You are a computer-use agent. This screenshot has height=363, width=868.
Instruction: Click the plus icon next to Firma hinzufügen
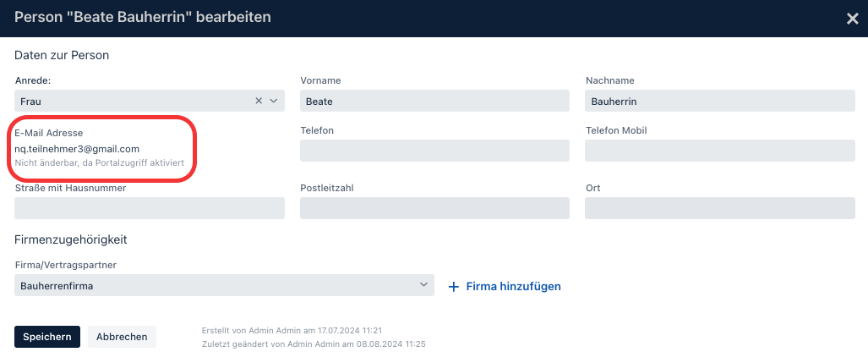454,287
